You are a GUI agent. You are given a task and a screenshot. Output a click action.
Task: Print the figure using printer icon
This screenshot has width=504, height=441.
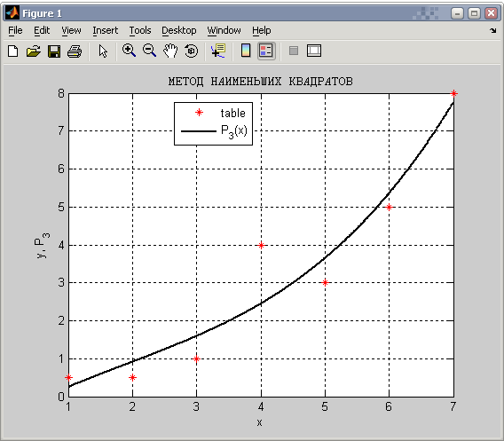[x=75, y=51]
